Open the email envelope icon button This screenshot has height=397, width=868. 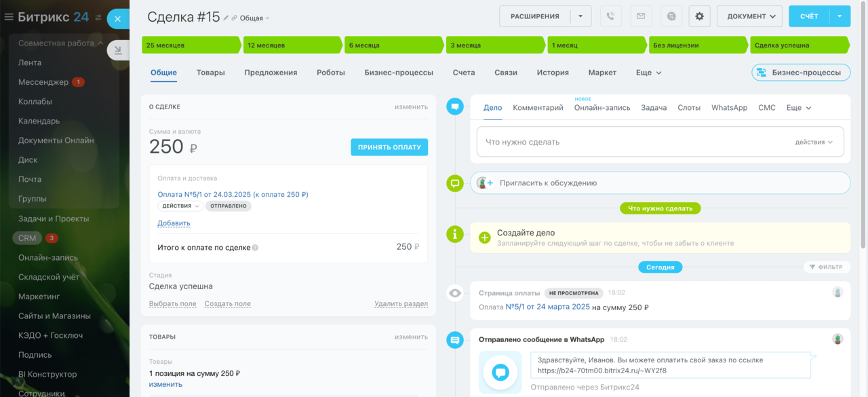[641, 16]
